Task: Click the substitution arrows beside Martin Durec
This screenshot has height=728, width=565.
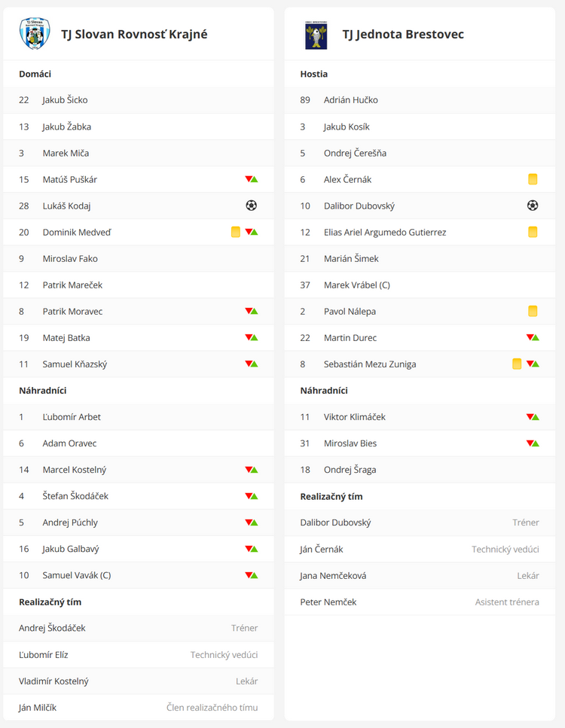Action: click(533, 338)
